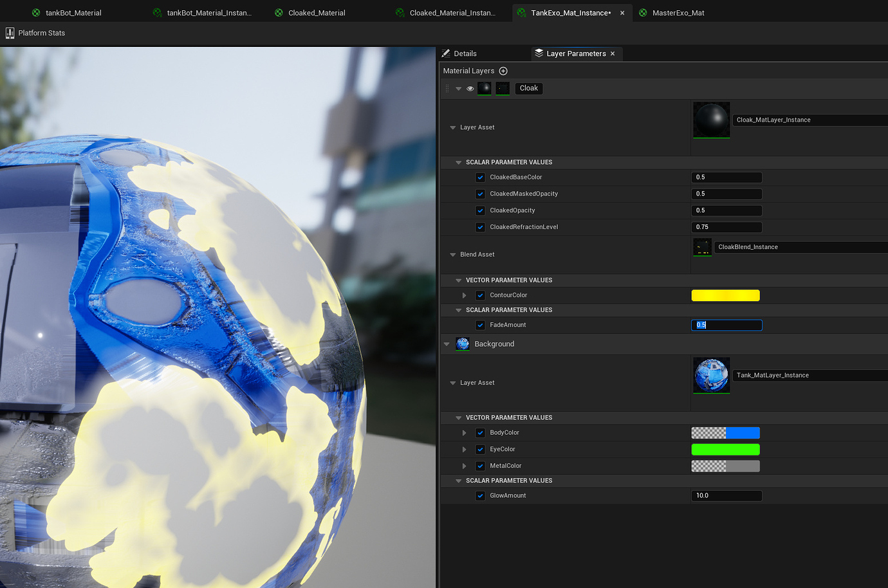Expand the ContourColor vector parameter
The height and width of the screenshot is (588, 888).
[464, 295]
